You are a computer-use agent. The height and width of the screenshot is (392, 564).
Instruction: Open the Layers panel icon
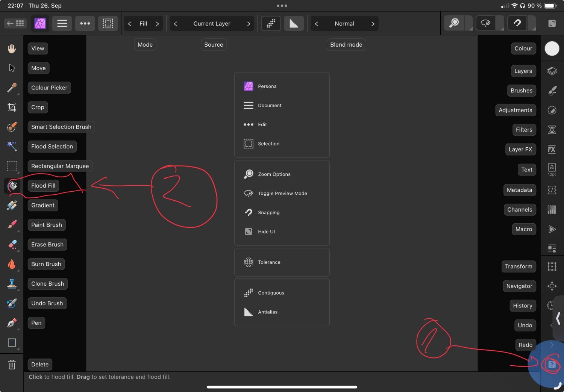552,71
